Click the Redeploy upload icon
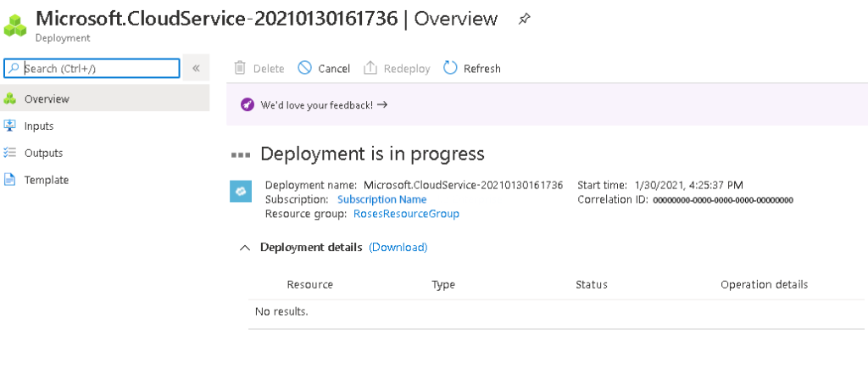 (370, 68)
